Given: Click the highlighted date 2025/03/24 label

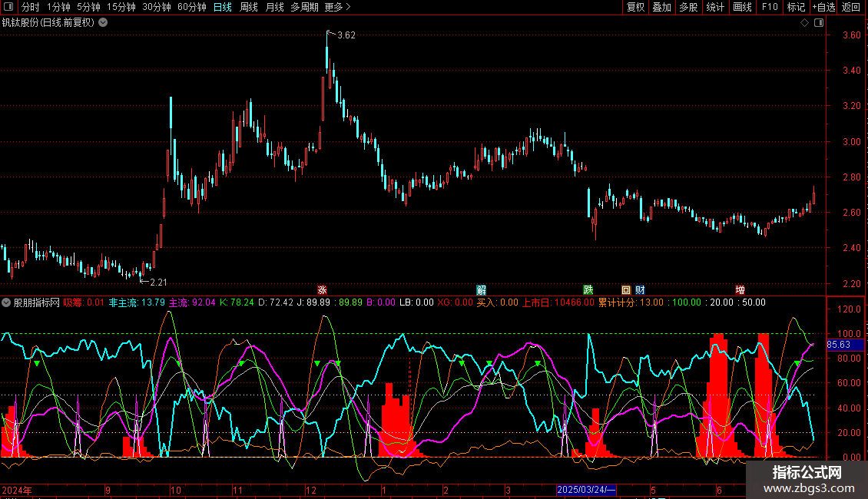Looking at the screenshot, I should point(585,490).
